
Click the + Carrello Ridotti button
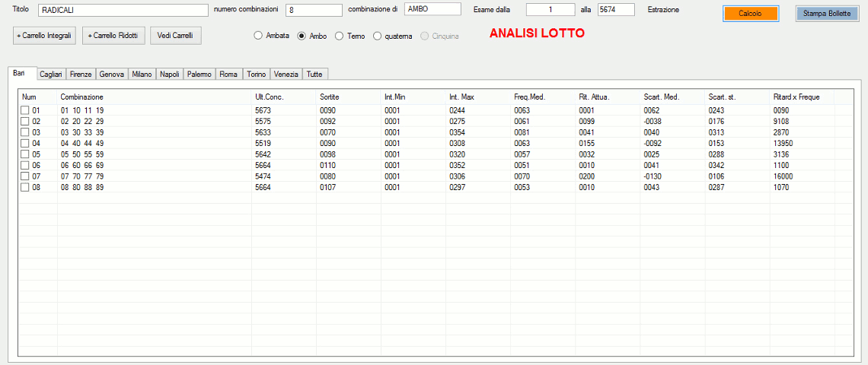113,36
